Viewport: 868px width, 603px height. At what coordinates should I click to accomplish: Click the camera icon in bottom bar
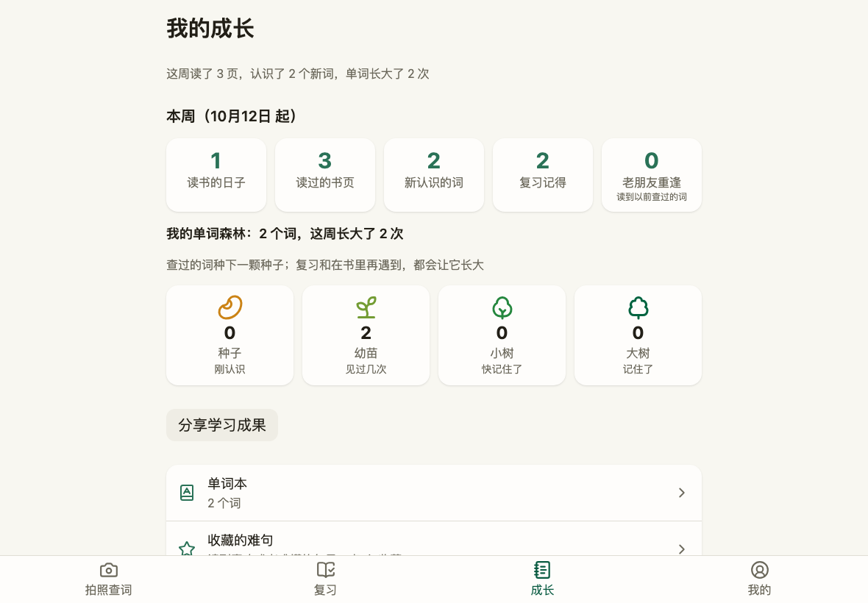click(109, 570)
